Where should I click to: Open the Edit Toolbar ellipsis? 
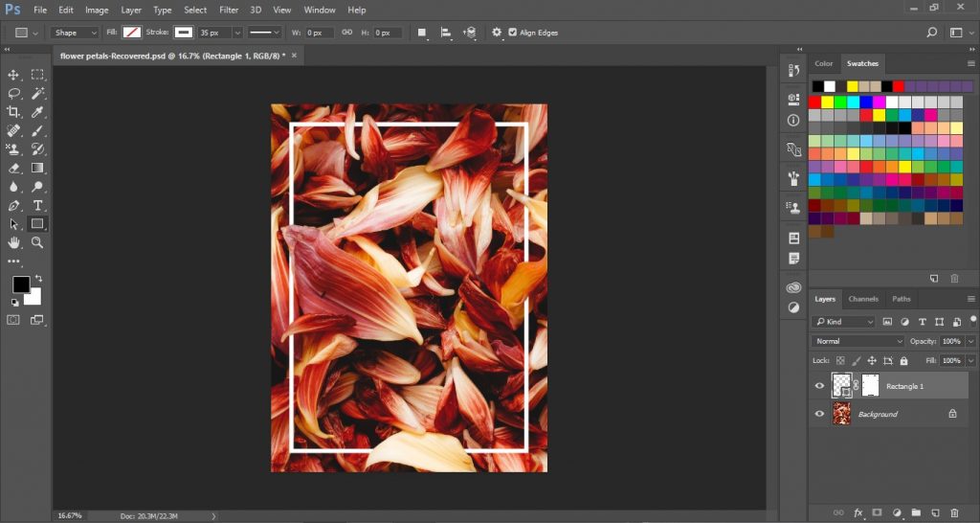tap(13, 261)
